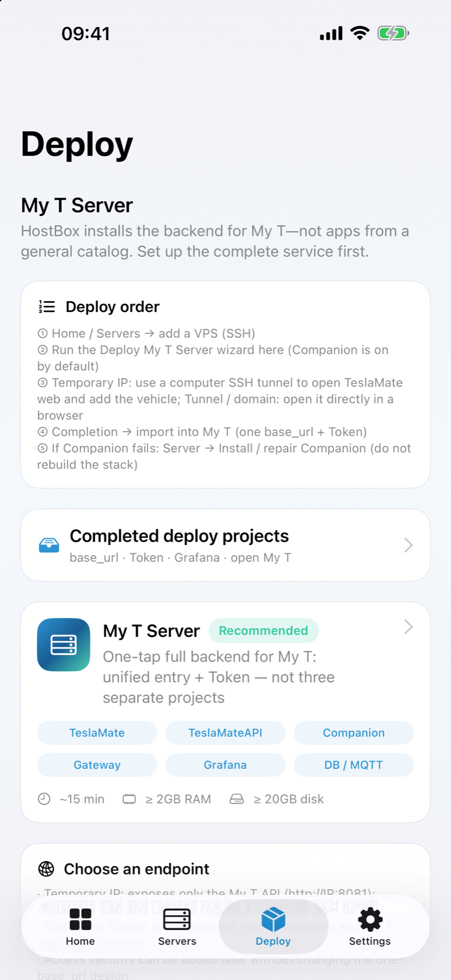Tap the My T Server app icon
451x980 pixels.
click(64, 645)
